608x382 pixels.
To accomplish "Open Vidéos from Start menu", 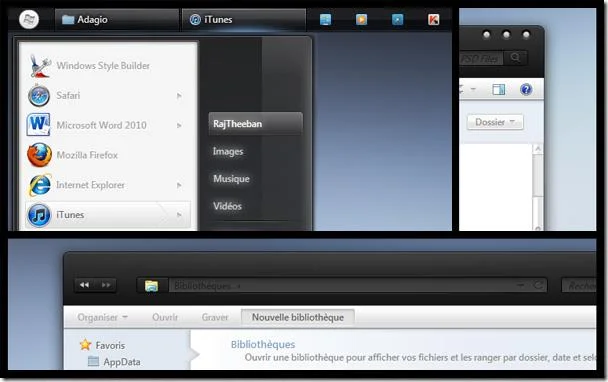I will pyautogui.click(x=227, y=206).
